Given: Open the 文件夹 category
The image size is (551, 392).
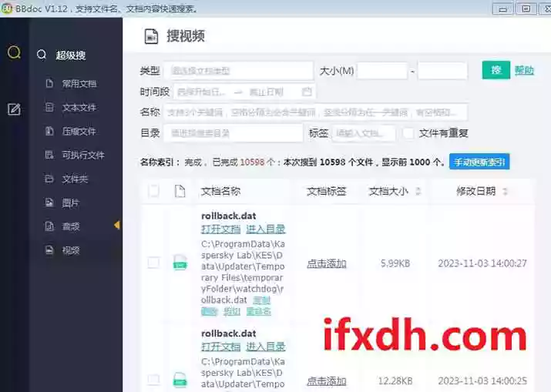Looking at the screenshot, I should point(75,179).
